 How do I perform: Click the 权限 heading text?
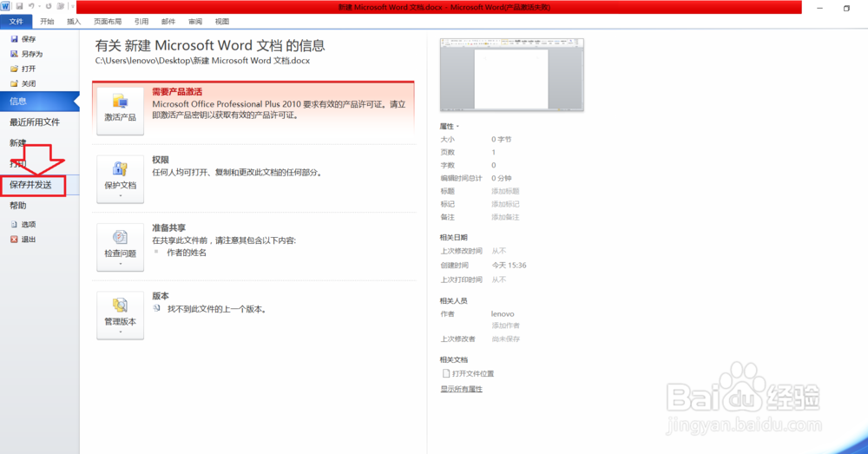(161, 160)
